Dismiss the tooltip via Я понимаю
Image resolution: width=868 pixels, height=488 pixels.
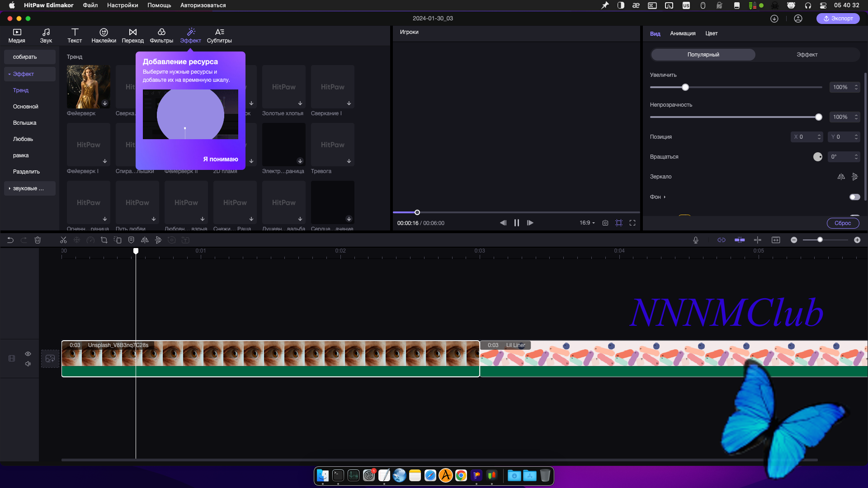pyautogui.click(x=220, y=159)
